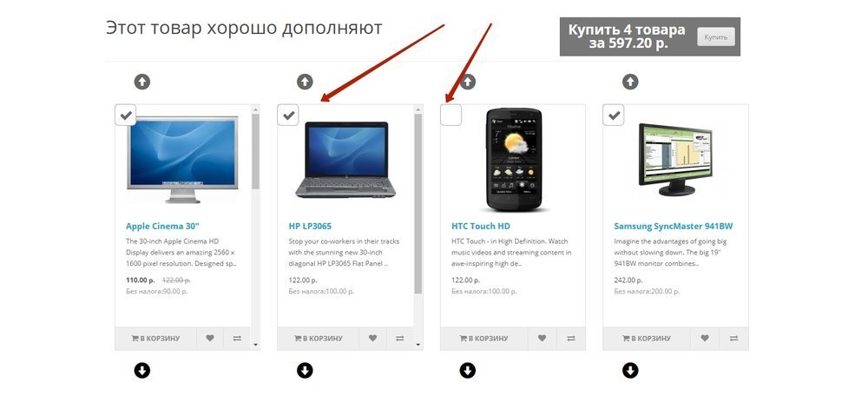868x396 pixels.
Task: Click the HP LP3065 card scrollbar
Action: (x=418, y=204)
